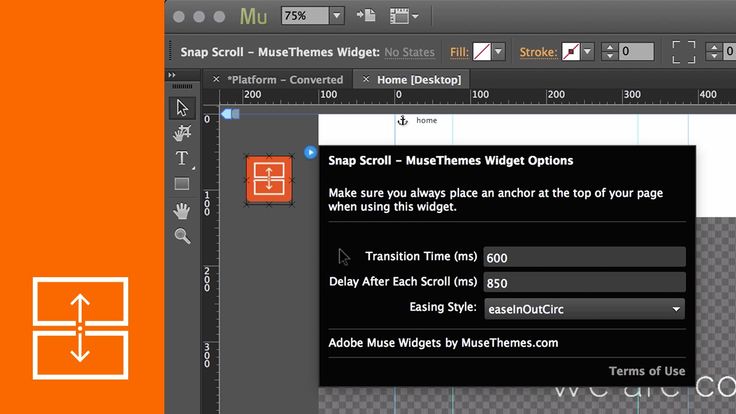The width and height of the screenshot is (736, 414).
Task: Close the Home [Desktop] tab
Action: pyautogui.click(x=366, y=79)
